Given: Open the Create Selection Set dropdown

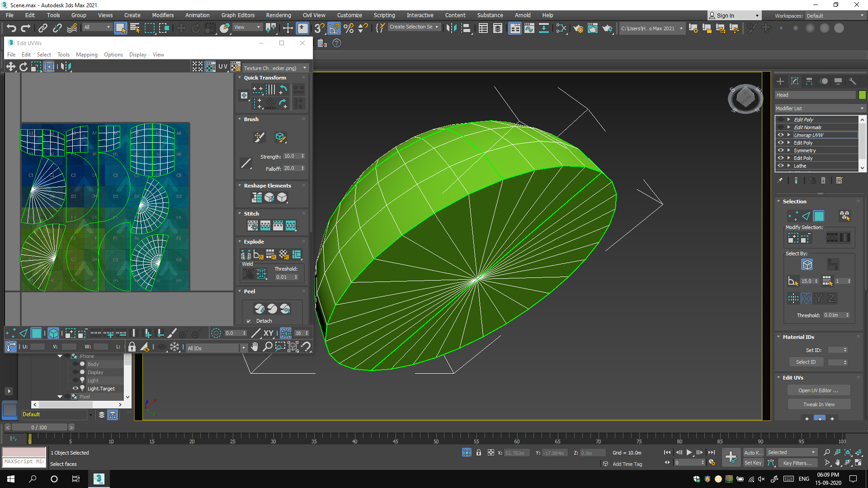Looking at the screenshot, I should [414, 27].
